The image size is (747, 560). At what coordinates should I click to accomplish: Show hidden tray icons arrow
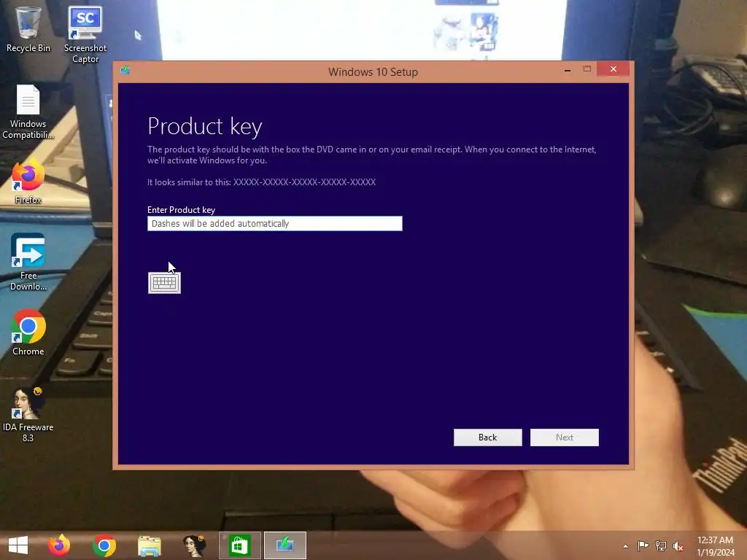[x=625, y=546]
